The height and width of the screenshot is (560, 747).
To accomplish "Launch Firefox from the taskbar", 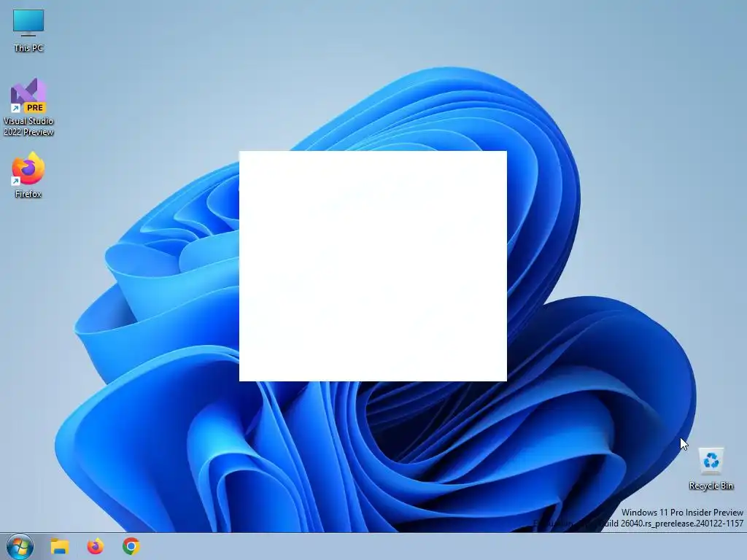I will [96, 546].
